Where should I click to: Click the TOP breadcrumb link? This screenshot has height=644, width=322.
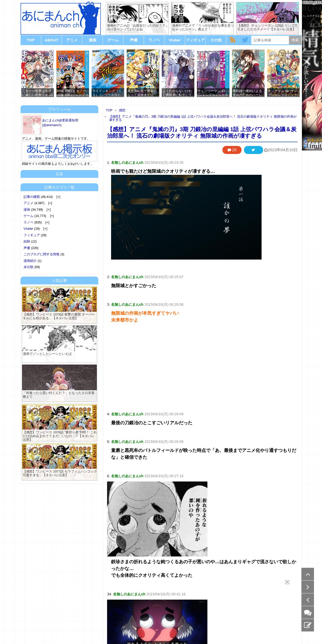point(109,110)
